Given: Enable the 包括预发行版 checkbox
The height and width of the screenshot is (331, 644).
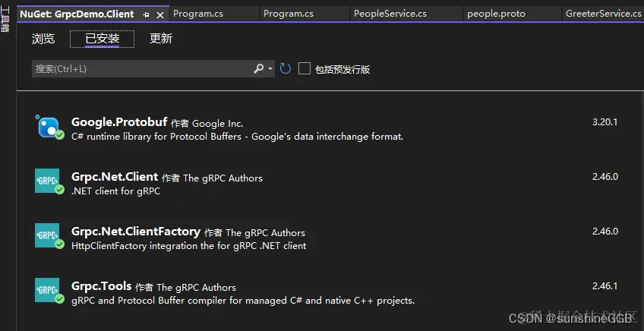Looking at the screenshot, I should click(305, 68).
